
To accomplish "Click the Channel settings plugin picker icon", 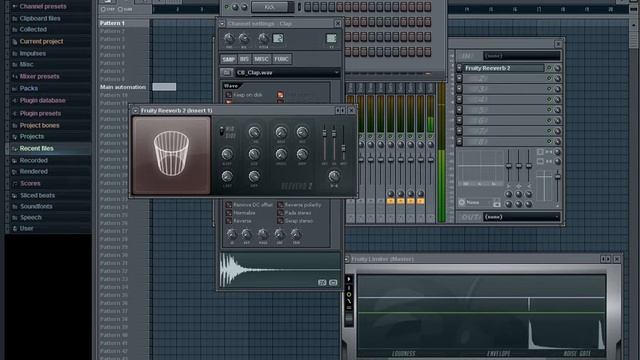I will (x=278, y=39).
